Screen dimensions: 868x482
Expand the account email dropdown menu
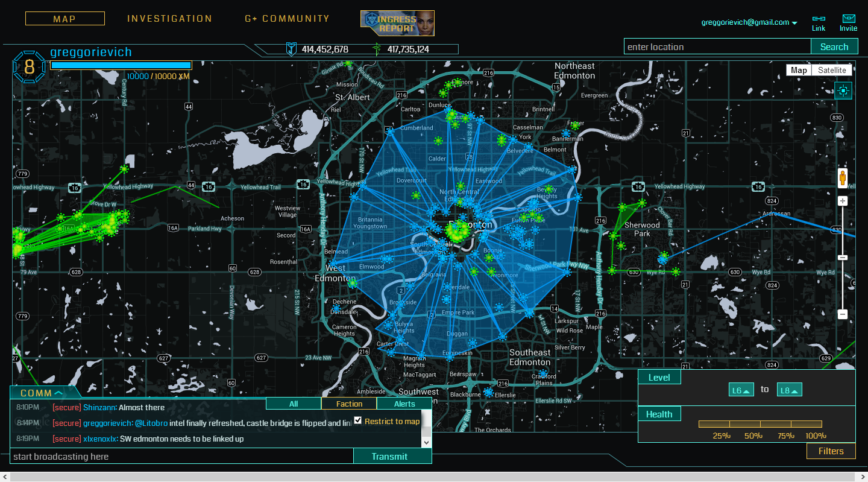[x=794, y=23]
